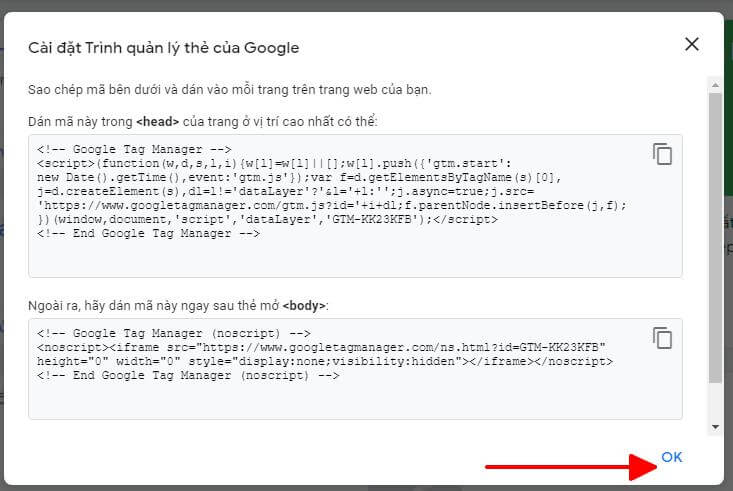Close the Google Tag Manager install dialog
The height and width of the screenshot is (491, 733).
[691, 44]
